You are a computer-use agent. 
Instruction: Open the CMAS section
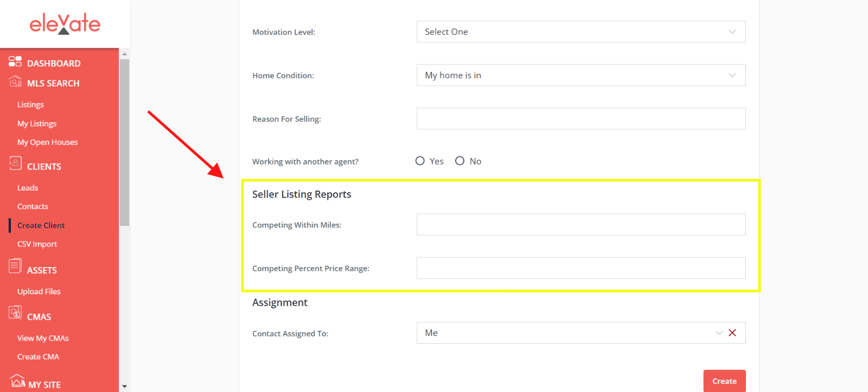click(39, 317)
